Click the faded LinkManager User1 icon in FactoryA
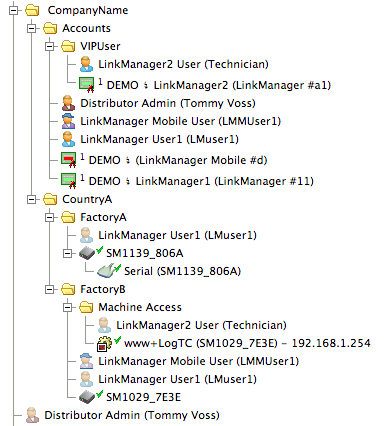Screen dimensions: 391x426 click(86, 235)
